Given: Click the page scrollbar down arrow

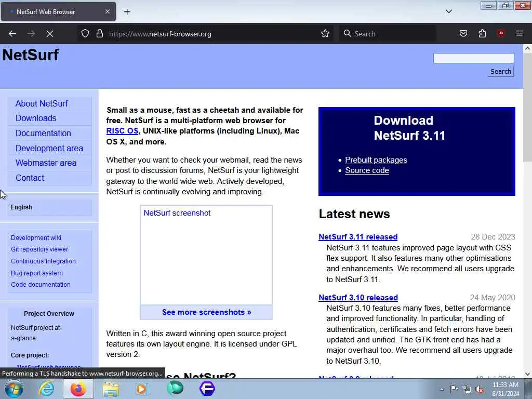Looking at the screenshot, I should coord(527,374).
